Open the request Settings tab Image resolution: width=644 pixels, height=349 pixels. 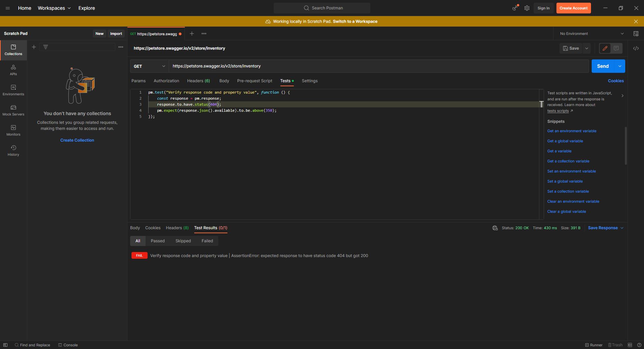[x=310, y=81]
